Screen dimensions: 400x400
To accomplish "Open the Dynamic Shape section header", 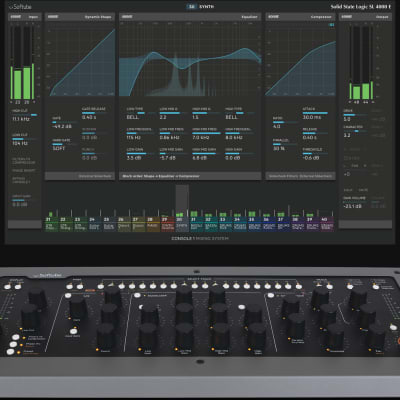I will coord(80,17).
